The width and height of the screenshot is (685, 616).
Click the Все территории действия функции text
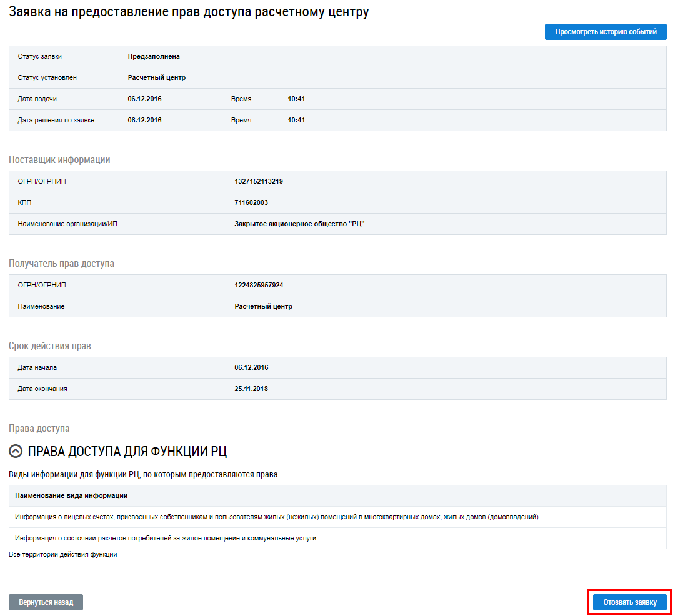click(x=63, y=554)
